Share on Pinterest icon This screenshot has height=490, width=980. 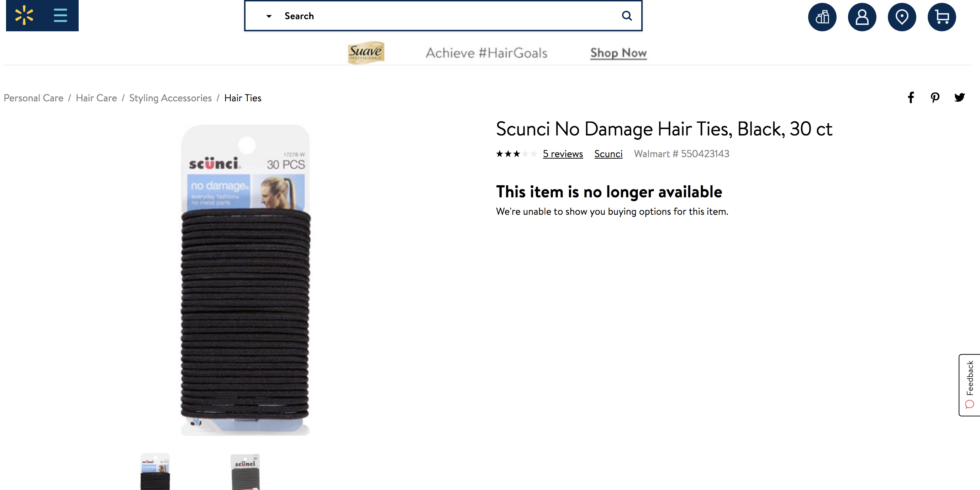click(935, 98)
